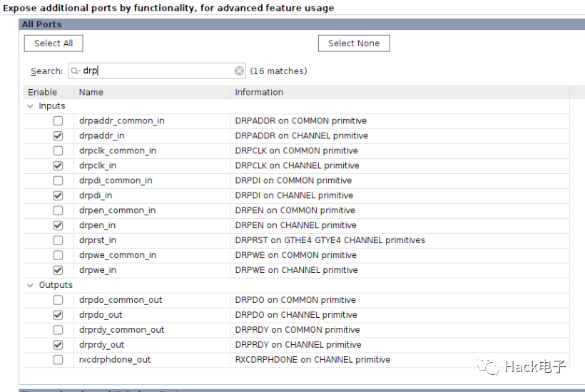
Task: Click 'DRPRST on GTHE4 GTYE4 CHANNEL primitives' text
Action: coord(330,240)
